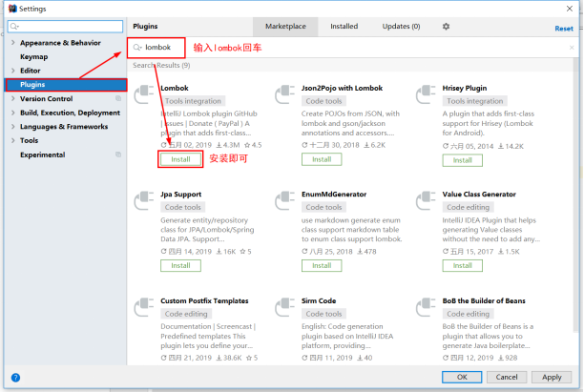
Task: Open the BoB the Builder of Beans title
Action: (484, 300)
